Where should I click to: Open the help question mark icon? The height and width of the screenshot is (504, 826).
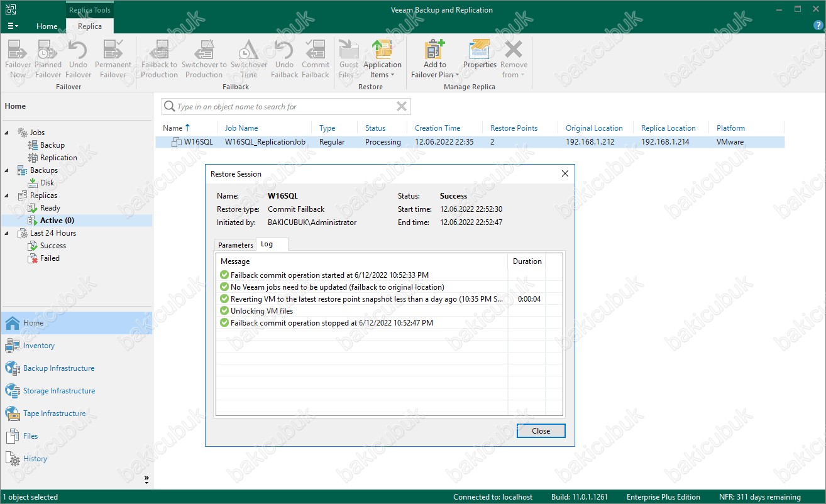click(x=817, y=26)
